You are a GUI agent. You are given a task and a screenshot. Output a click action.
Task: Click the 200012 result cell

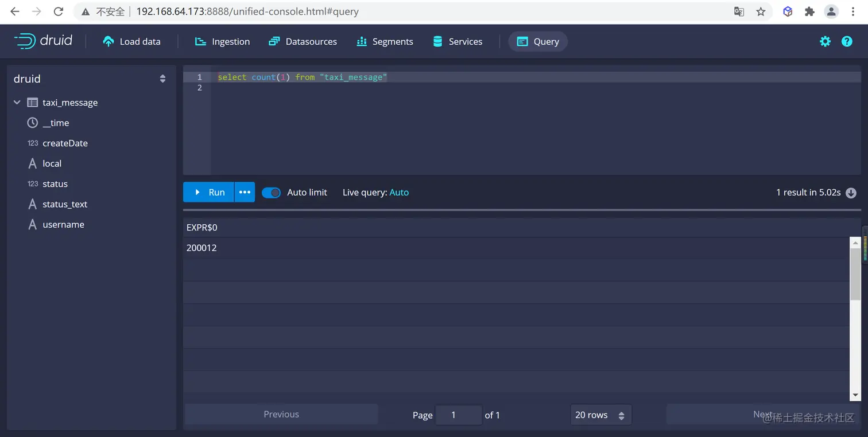pyautogui.click(x=201, y=248)
